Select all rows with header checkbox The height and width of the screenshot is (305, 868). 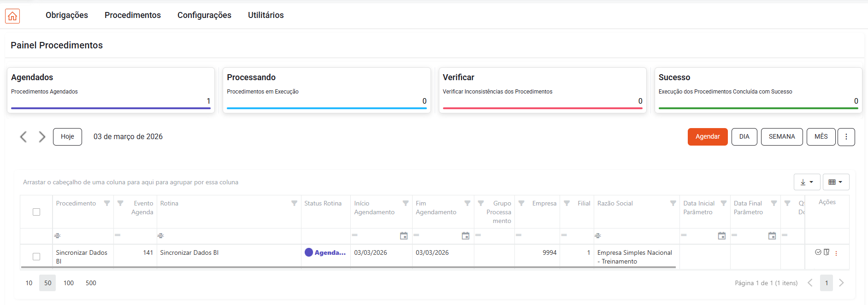tap(36, 212)
